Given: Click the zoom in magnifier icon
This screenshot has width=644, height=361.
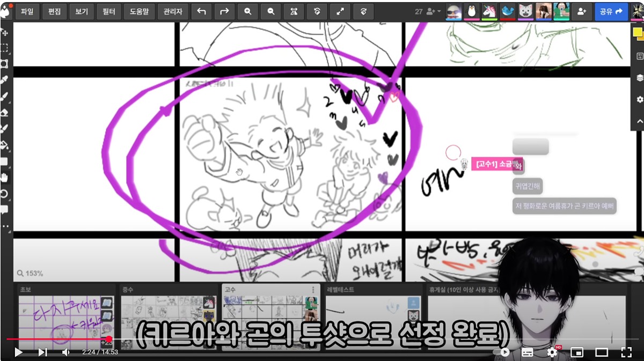Looking at the screenshot, I should tap(248, 11).
